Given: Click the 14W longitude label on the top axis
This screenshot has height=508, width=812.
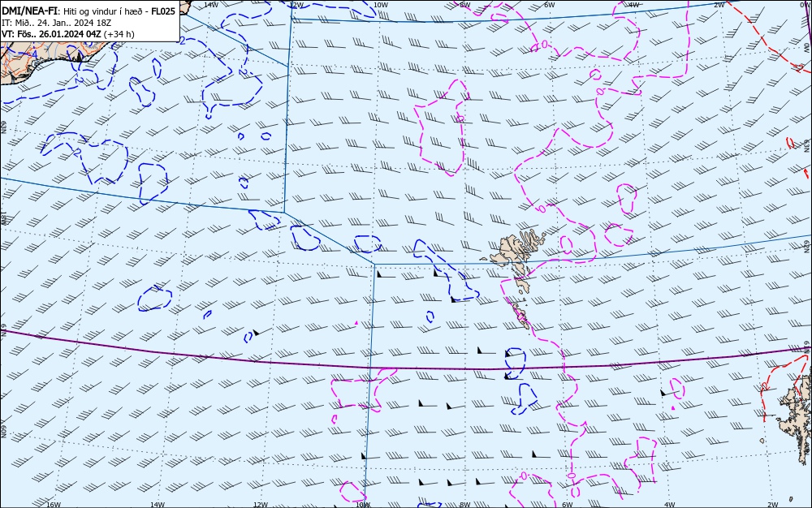Looking at the screenshot, I should click(x=211, y=5).
